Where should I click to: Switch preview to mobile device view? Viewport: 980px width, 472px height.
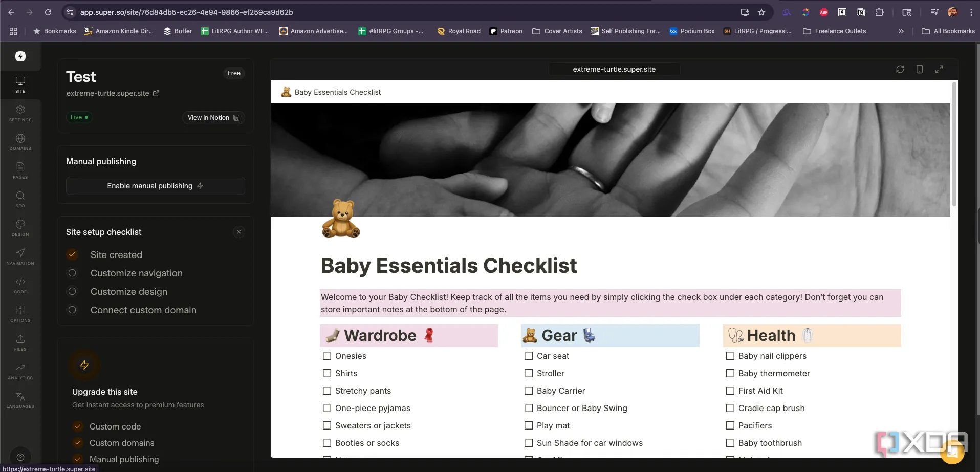(x=919, y=69)
